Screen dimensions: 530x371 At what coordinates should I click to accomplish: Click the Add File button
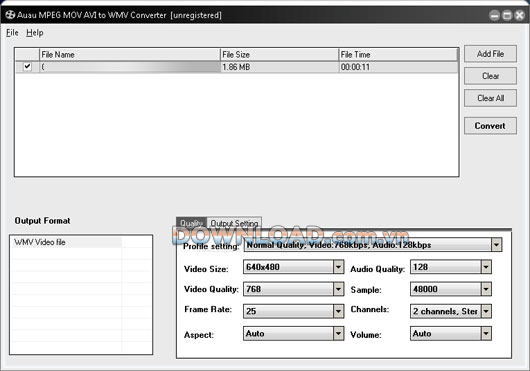point(490,54)
